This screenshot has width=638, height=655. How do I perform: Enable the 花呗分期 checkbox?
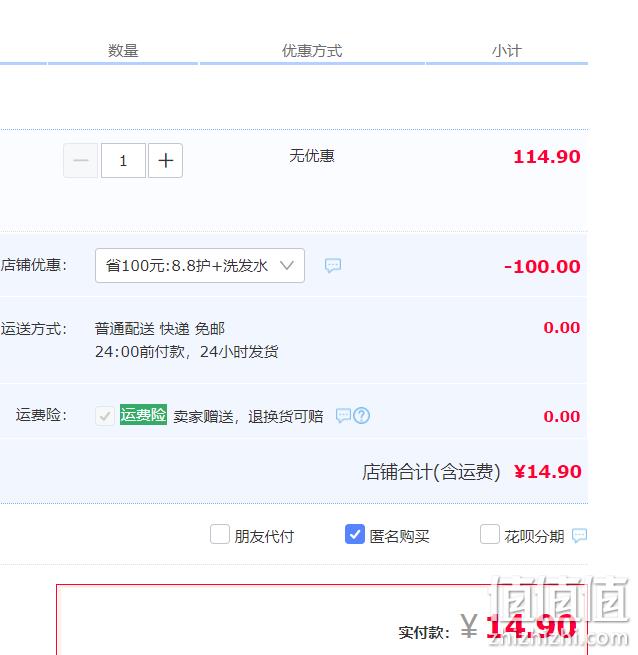click(490, 534)
